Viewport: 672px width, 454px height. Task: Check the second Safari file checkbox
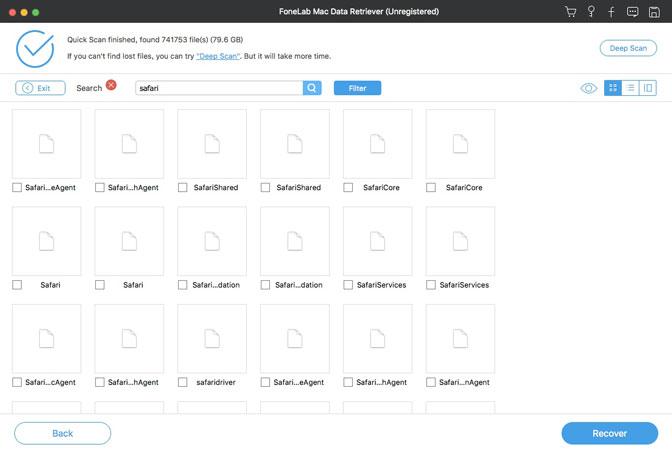click(100, 285)
